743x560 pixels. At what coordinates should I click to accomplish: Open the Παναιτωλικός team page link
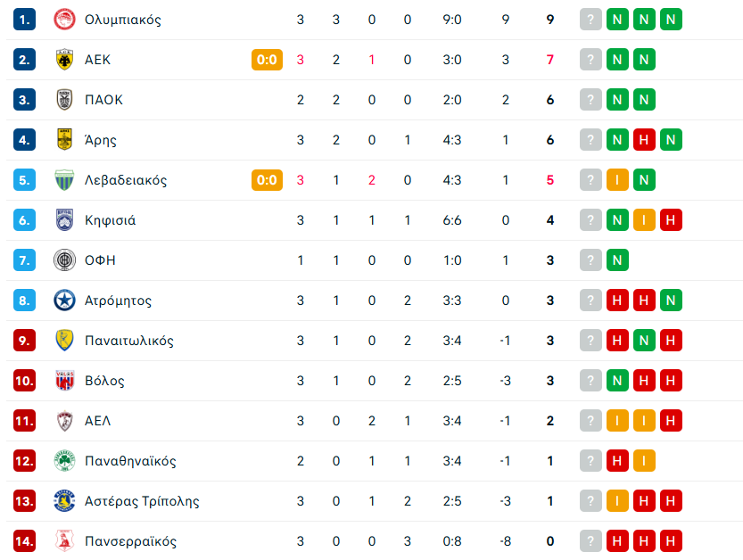tap(128, 341)
